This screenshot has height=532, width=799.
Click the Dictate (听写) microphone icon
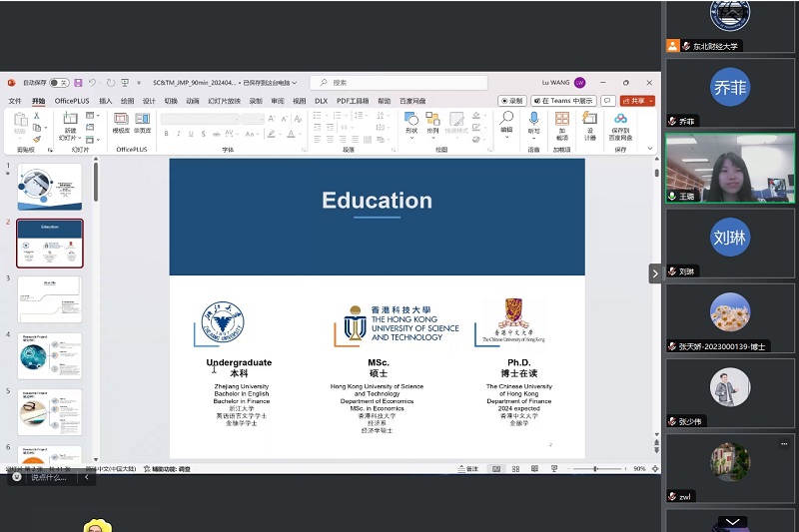point(534,122)
